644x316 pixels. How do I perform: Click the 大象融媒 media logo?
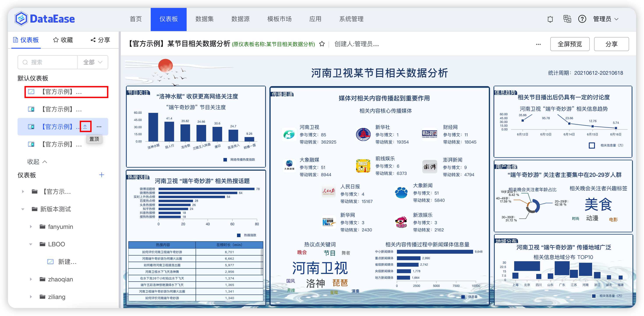pyautogui.click(x=289, y=165)
